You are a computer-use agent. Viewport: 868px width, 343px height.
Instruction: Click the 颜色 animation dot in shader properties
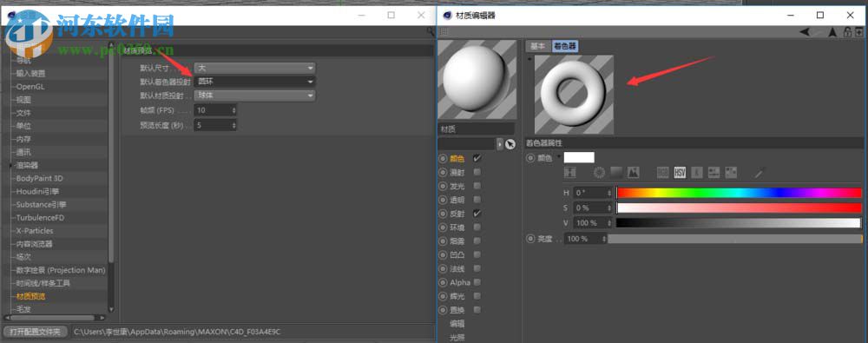tap(530, 158)
